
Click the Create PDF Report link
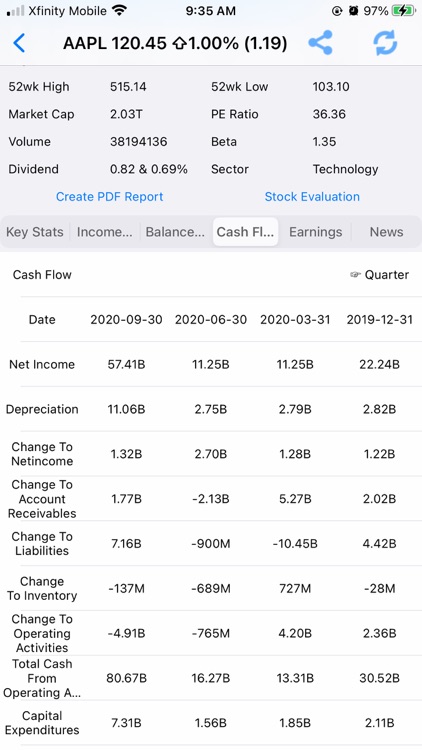[110, 197]
